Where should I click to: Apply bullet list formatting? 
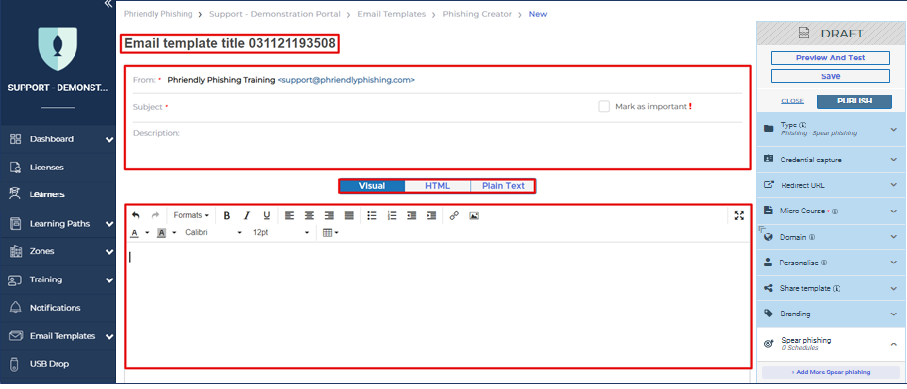372,215
